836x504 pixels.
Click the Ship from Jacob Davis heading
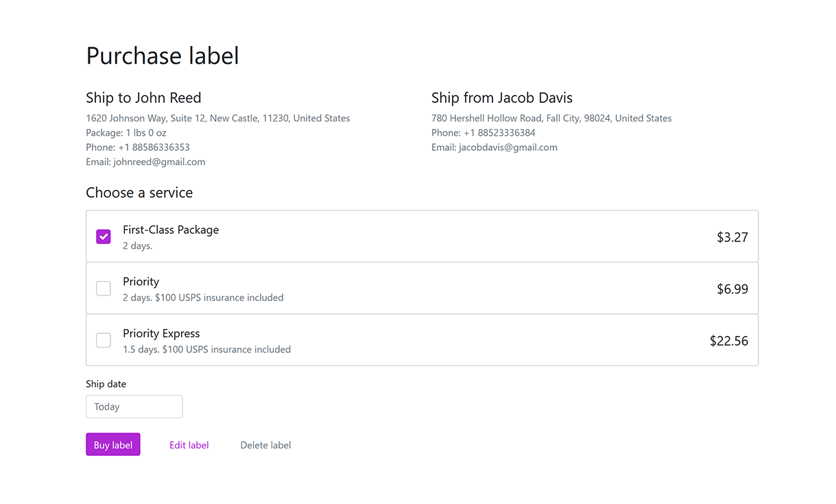502,97
